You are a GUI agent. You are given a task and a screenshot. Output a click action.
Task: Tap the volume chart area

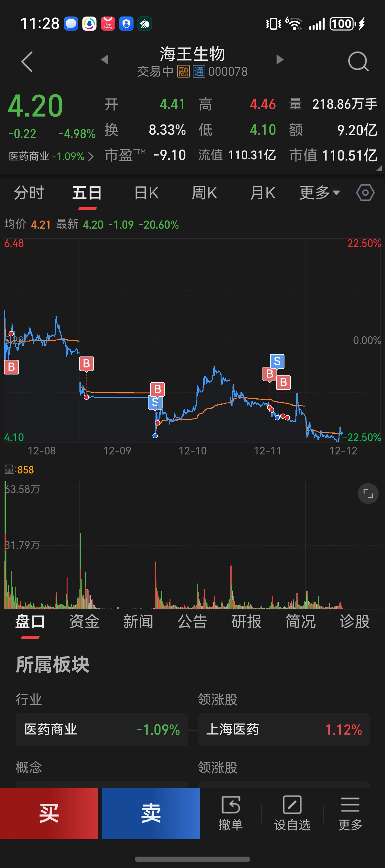pyautogui.click(x=192, y=545)
